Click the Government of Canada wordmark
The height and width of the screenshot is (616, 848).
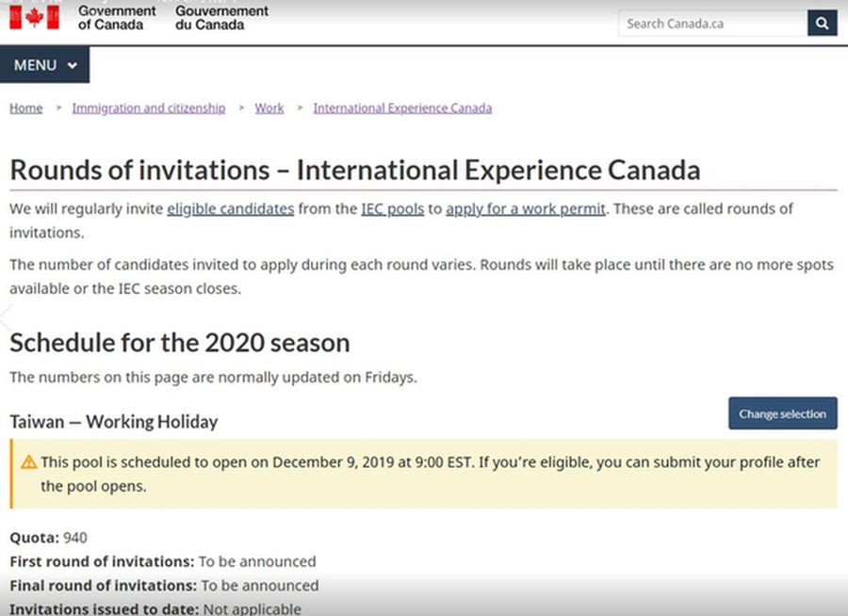(x=117, y=17)
